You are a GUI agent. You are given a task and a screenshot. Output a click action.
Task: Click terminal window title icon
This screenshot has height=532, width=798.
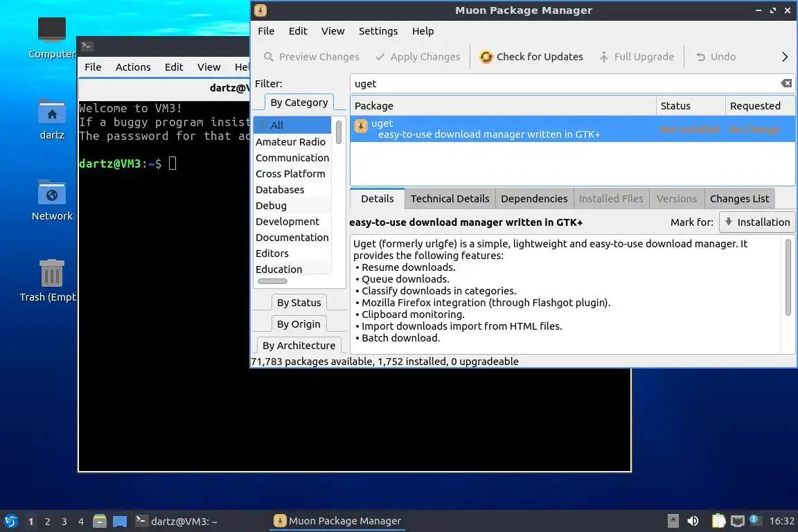(x=87, y=46)
